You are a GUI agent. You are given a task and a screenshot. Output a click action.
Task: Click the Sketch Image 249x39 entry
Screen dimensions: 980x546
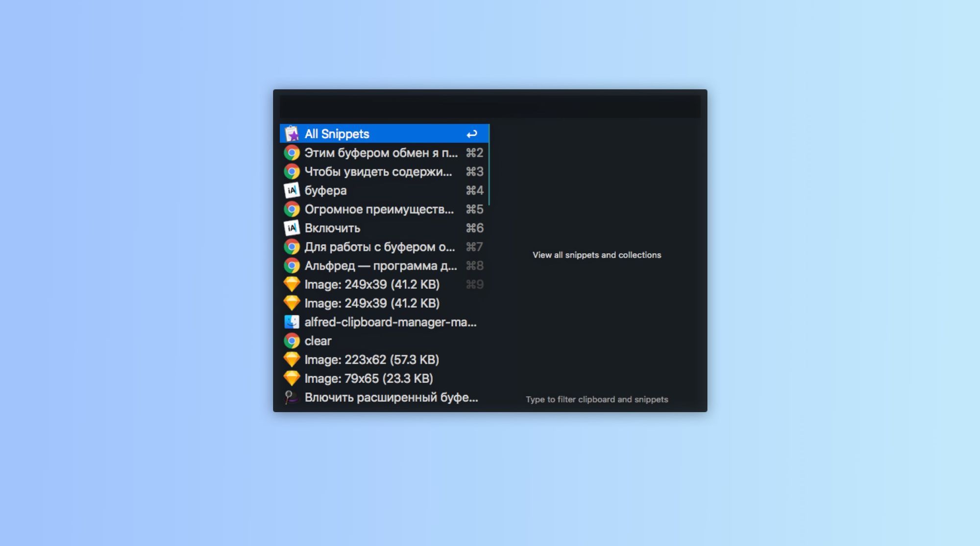pos(371,284)
